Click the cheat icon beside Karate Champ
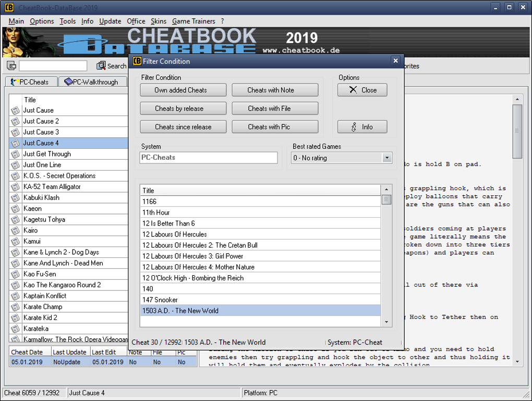The height and width of the screenshot is (401, 532). pyautogui.click(x=15, y=307)
